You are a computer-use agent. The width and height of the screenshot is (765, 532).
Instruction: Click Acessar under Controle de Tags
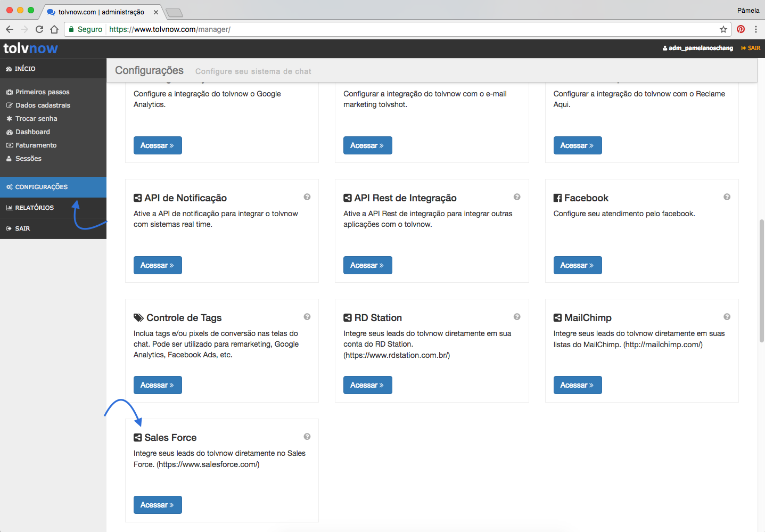158,385
